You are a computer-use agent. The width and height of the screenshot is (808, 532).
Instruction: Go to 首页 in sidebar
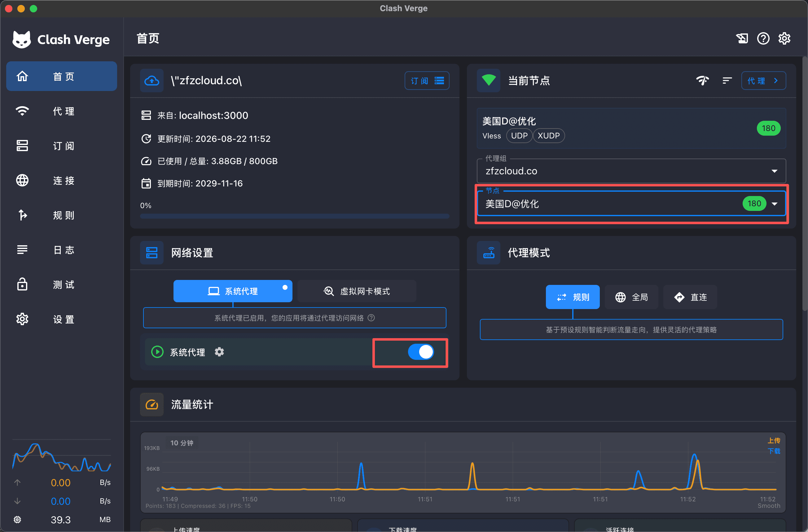tap(61, 76)
